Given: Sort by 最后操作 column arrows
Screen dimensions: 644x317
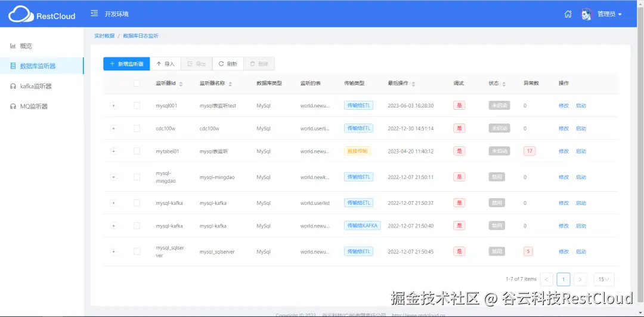Looking at the screenshot, I should [x=413, y=84].
